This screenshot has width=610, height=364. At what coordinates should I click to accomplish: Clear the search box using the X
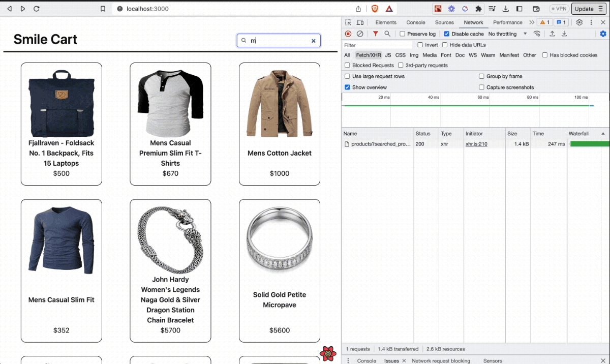coord(314,41)
